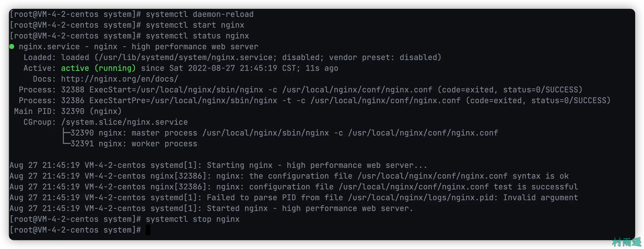Click the 32391 worker process tree entry

[134, 144]
